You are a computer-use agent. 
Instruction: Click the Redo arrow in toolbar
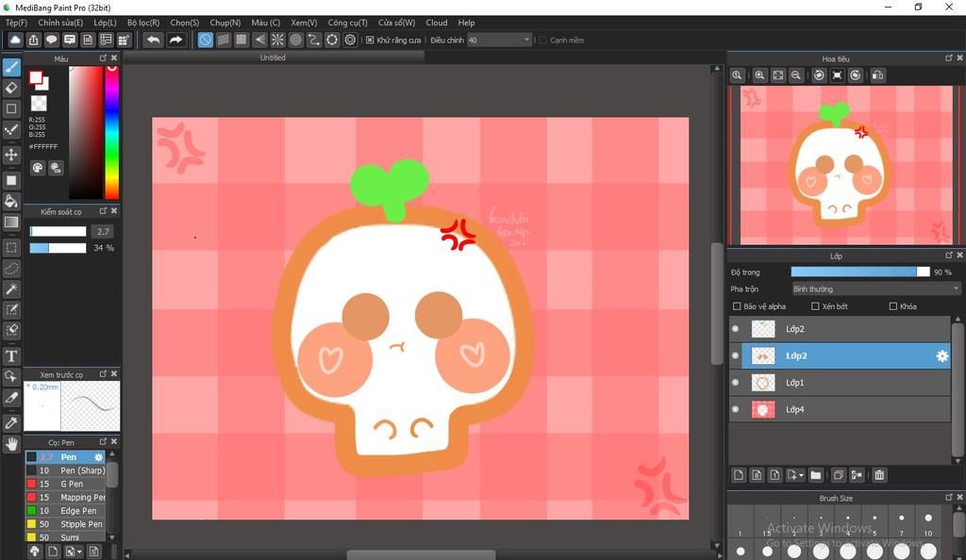[175, 40]
